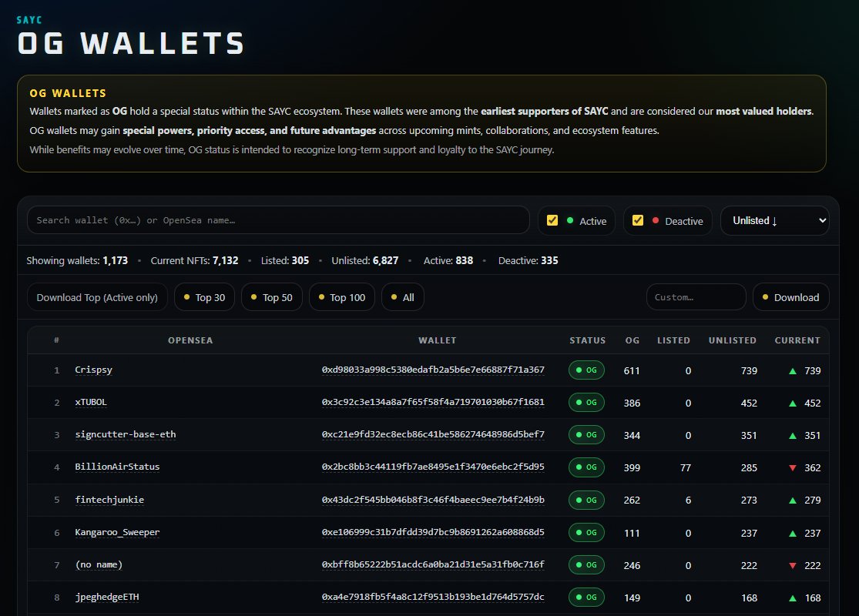Click listed value 77 in BillionAirStatus row

click(x=686, y=467)
